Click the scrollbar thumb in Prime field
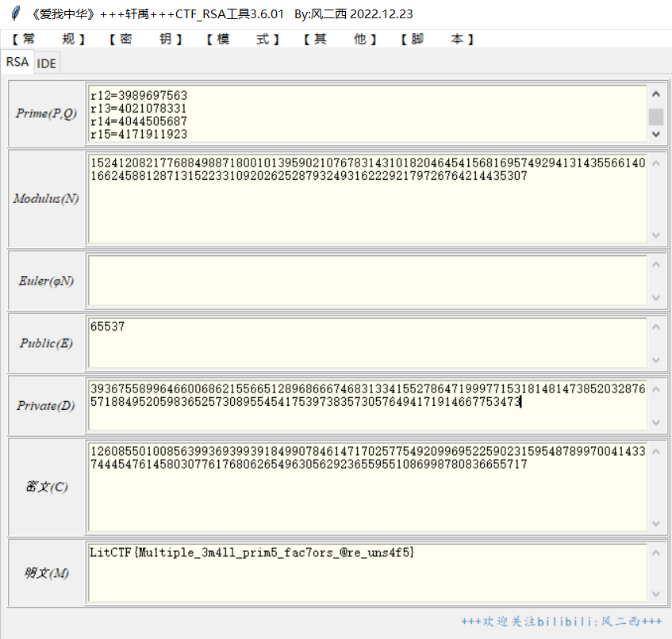 pos(655,117)
